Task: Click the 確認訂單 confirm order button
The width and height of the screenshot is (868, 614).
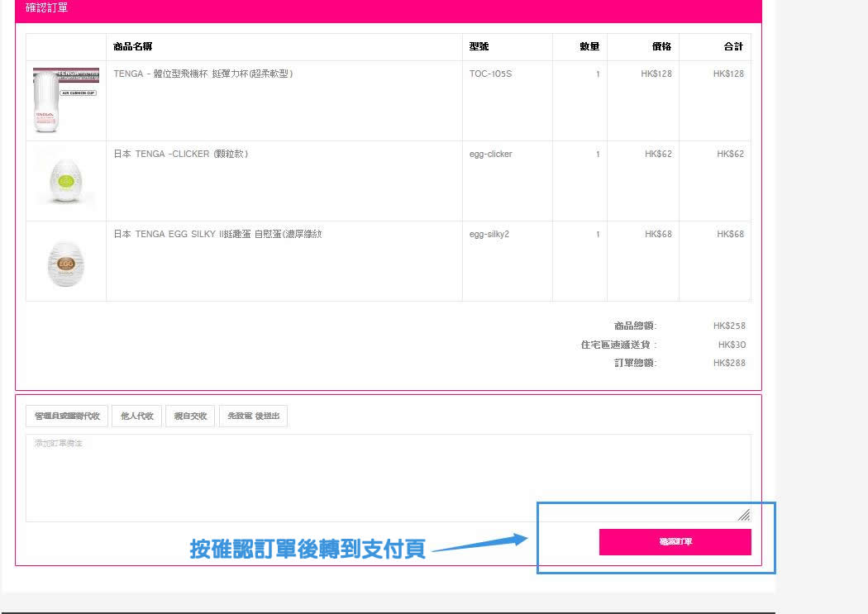Action: pos(675,541)
